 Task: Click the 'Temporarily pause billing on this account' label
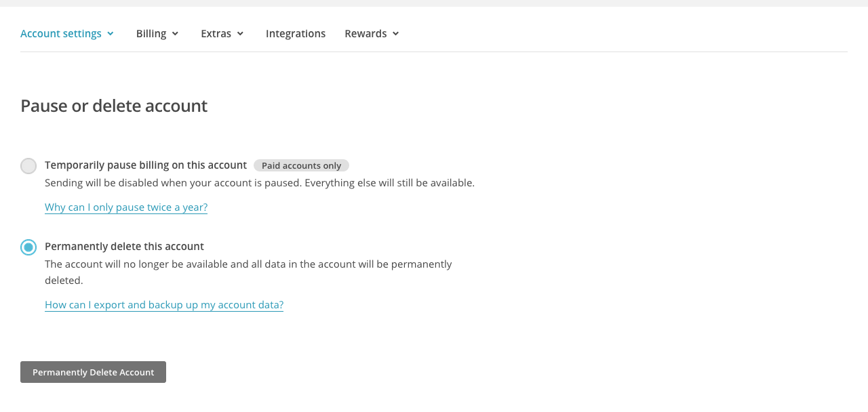pos(146,165)
